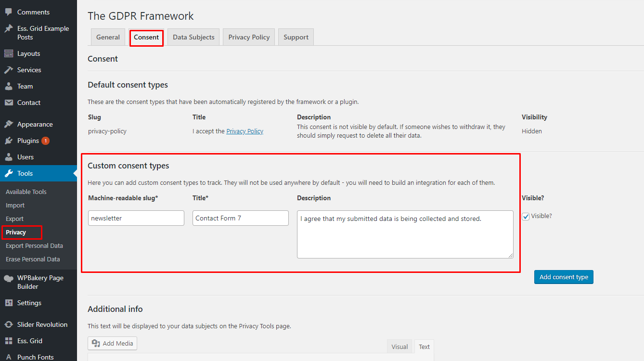Screen dimensions: 644x361
Task: Click the Settings sliders icon in sidebar
Action: click(x=9, y=303)
